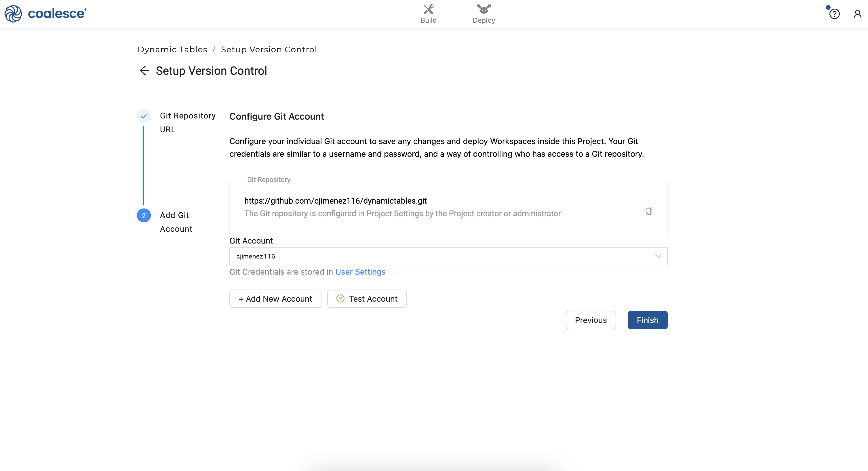
Task: Go to Dynamic Tables breadcrumb
Action: click(x=172, y=49)
